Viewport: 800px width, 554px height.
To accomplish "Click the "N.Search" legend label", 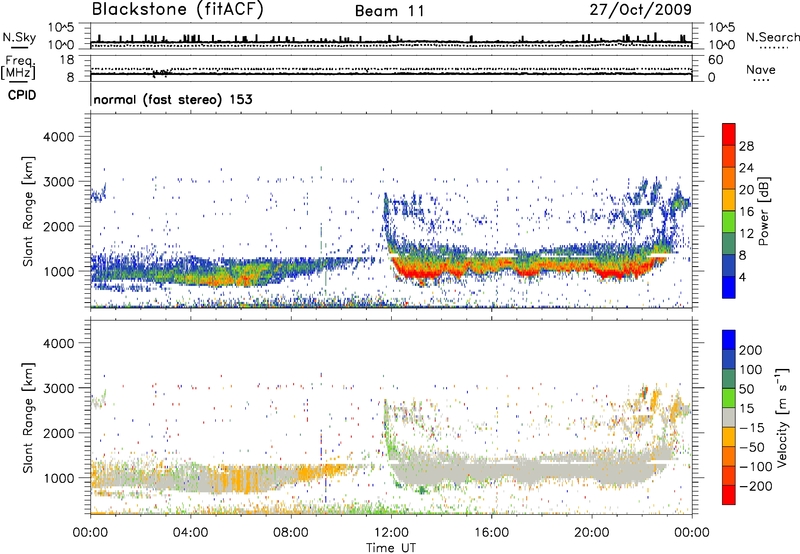I will (773, 37).
